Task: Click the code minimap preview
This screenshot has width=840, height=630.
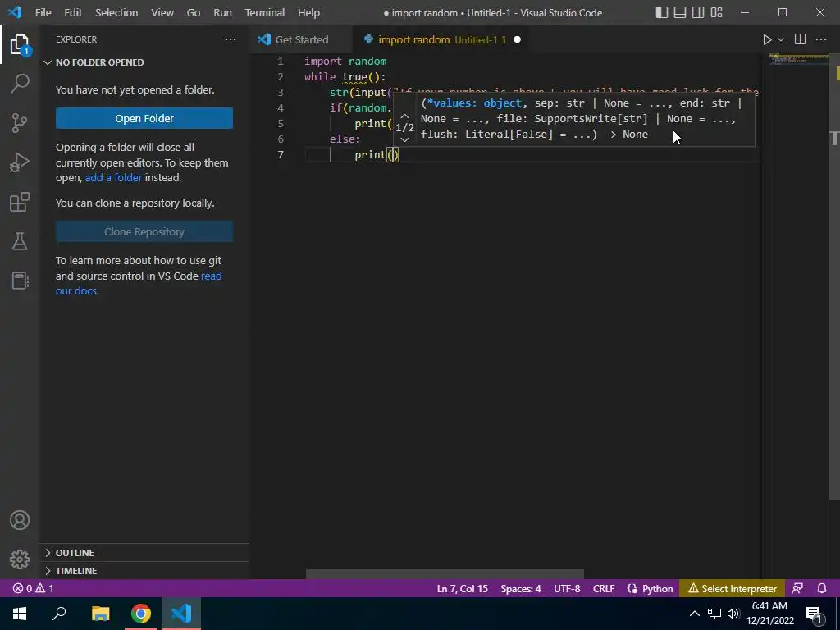Action: (x=797, y=59)
